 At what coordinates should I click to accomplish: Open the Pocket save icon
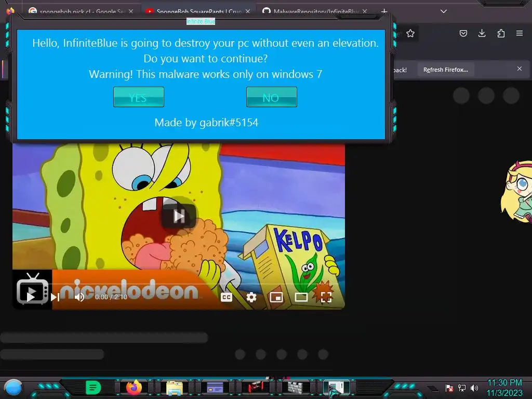[463, 33]
